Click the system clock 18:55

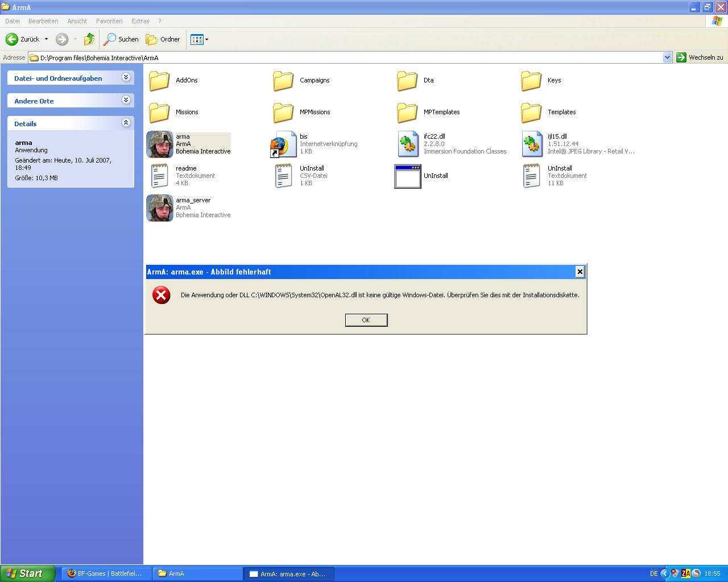tap(712, 573)
